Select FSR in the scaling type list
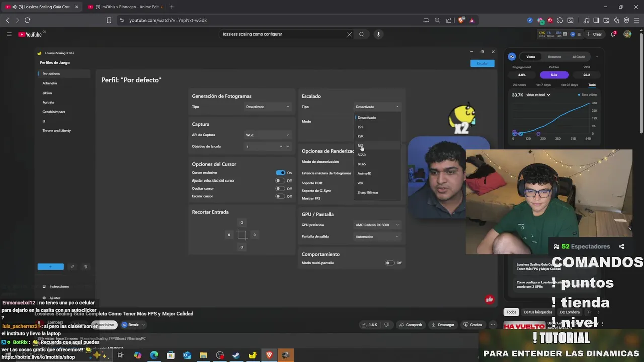Screen dimensions: 644x362 378,136
